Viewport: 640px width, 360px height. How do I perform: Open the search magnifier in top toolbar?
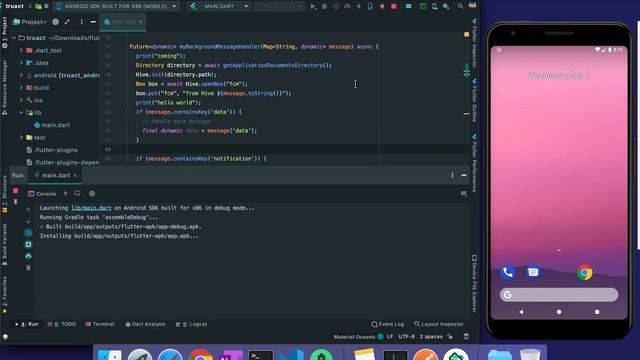[460, 7]
